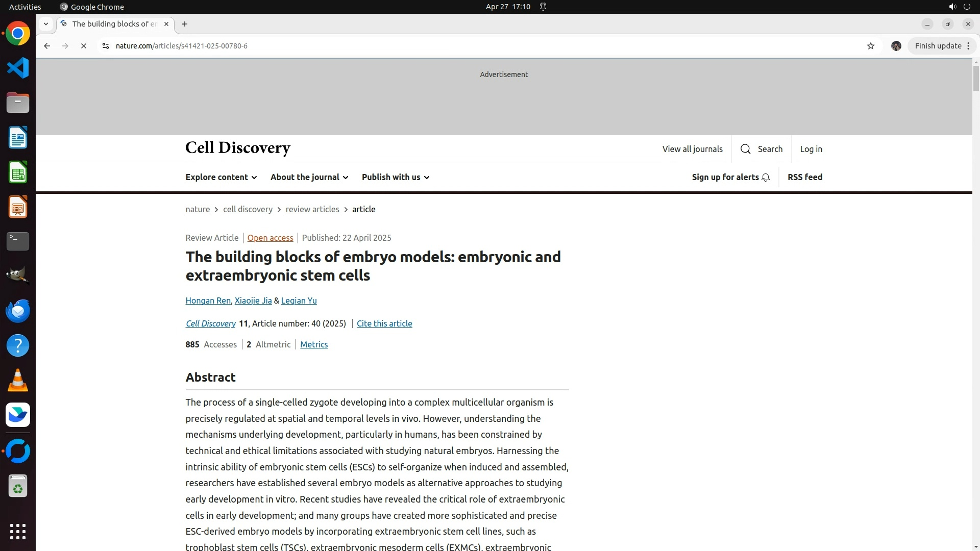Open tab search chevron dropdown
The width and height of the screenshot is (980, 551).
[46, 24]
